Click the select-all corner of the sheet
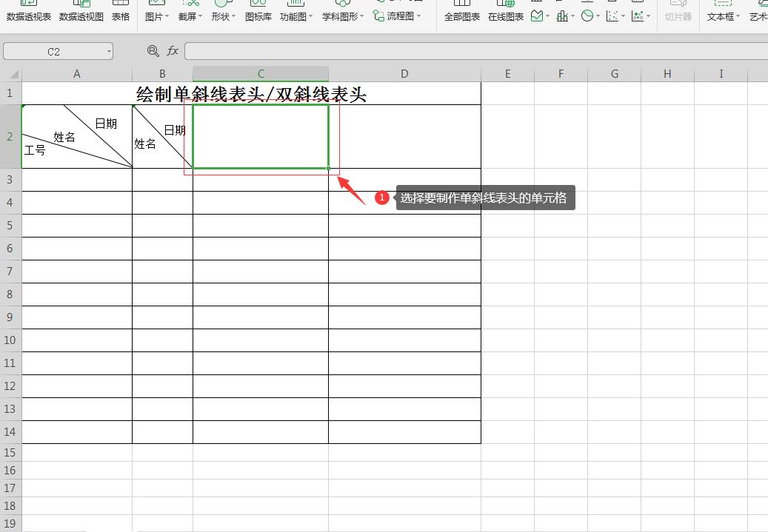 pyautogui.click(x=11, y=74)
